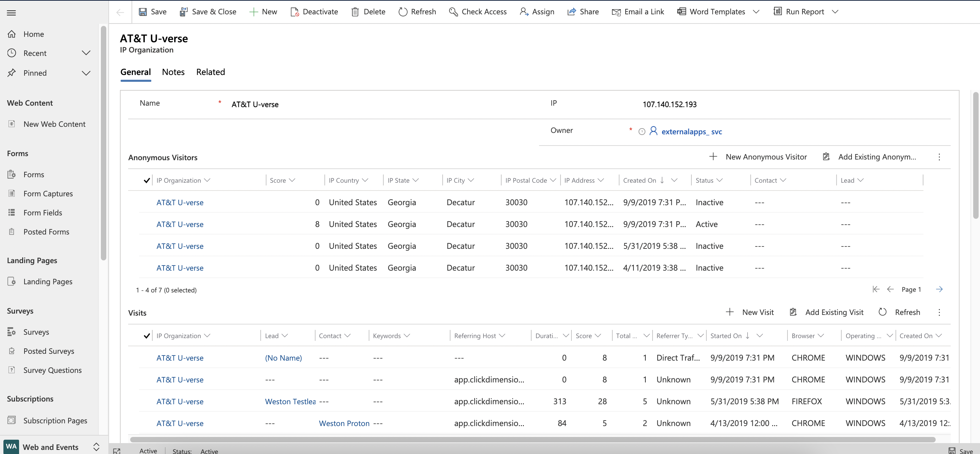Viewport: 980px width, 454px height.
Task: Click the Assign person icon
Action: (524, 12)
